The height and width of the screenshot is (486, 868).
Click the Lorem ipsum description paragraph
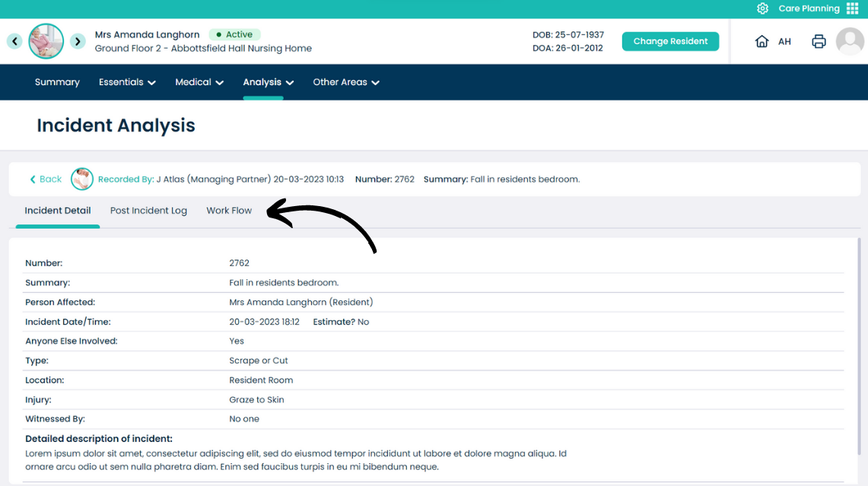click(x=296, y=460)
